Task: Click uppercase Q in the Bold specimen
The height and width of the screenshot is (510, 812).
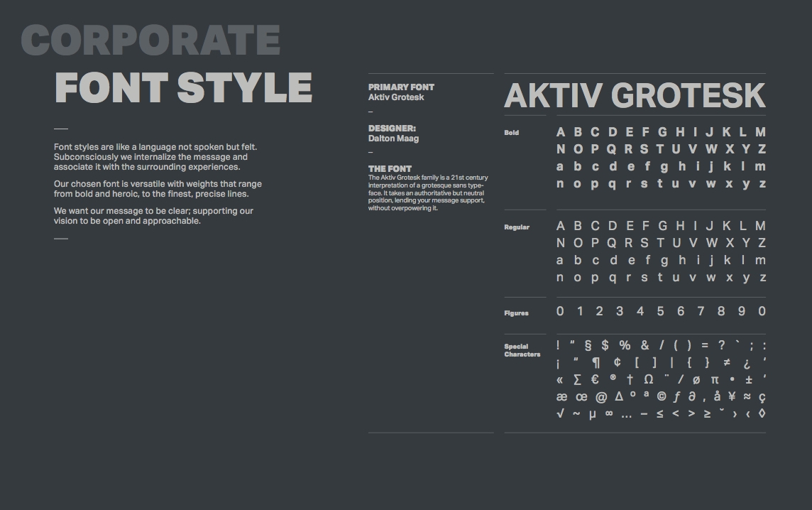Action: pyautogui.click(x=611, y=149)
